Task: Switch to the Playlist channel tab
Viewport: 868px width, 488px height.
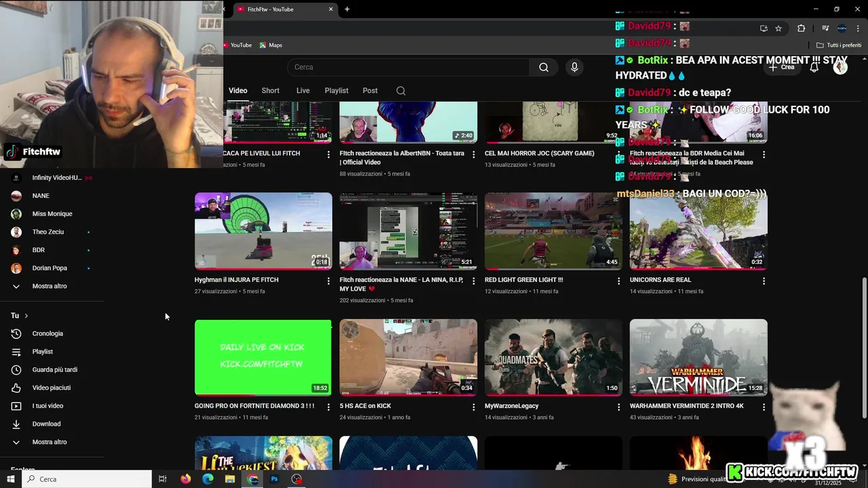Action: [336, 91]
